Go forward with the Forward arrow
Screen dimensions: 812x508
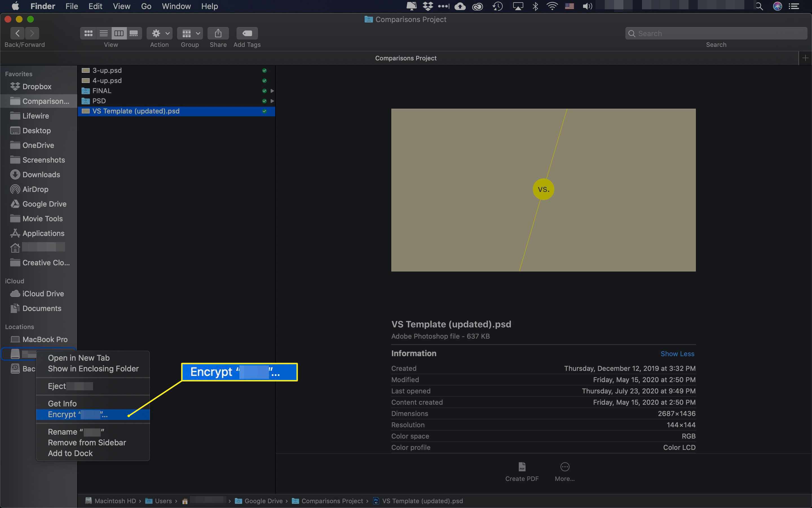click(32, 33)
